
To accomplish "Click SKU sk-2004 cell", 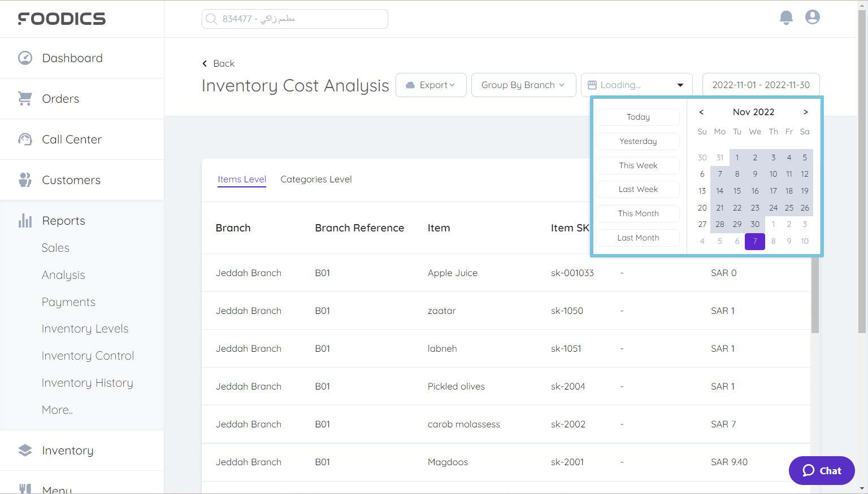I will [567, 386].
